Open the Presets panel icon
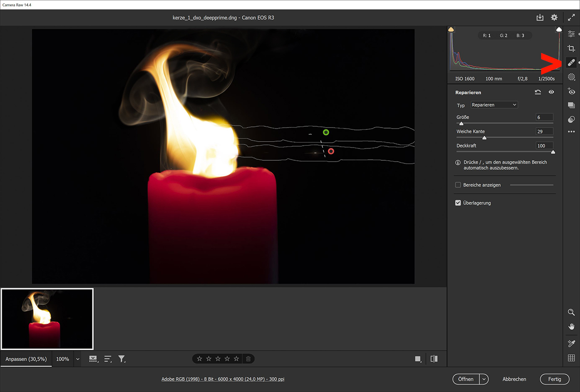580x392 pixels. coord(571,120)
